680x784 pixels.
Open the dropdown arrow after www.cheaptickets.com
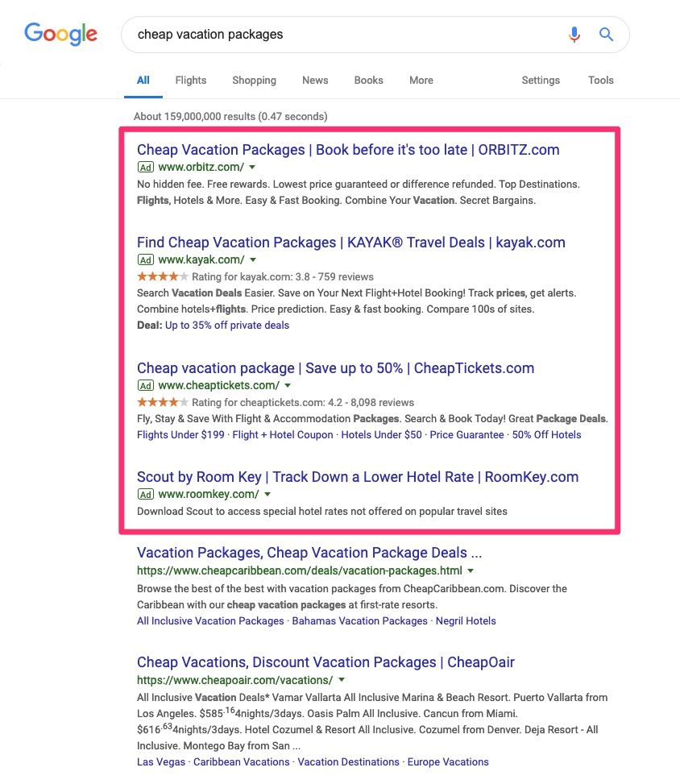pos(288,385)
